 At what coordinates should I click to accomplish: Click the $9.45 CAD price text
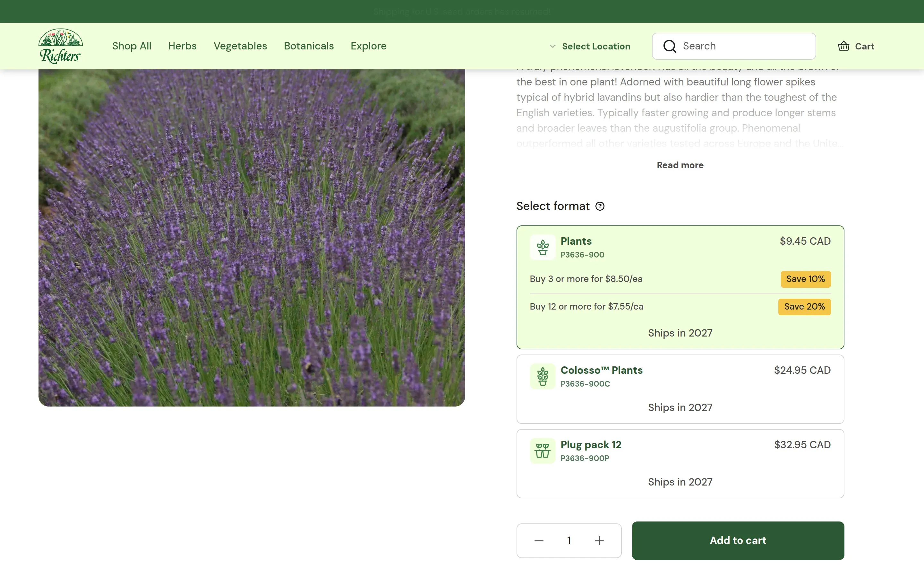click(x=805, y=241)
